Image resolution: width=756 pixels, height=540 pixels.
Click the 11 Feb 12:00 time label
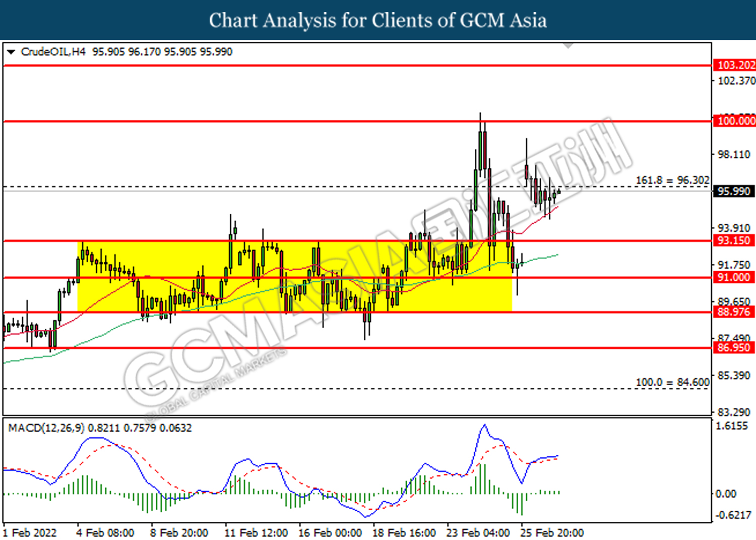coord(256,533)
